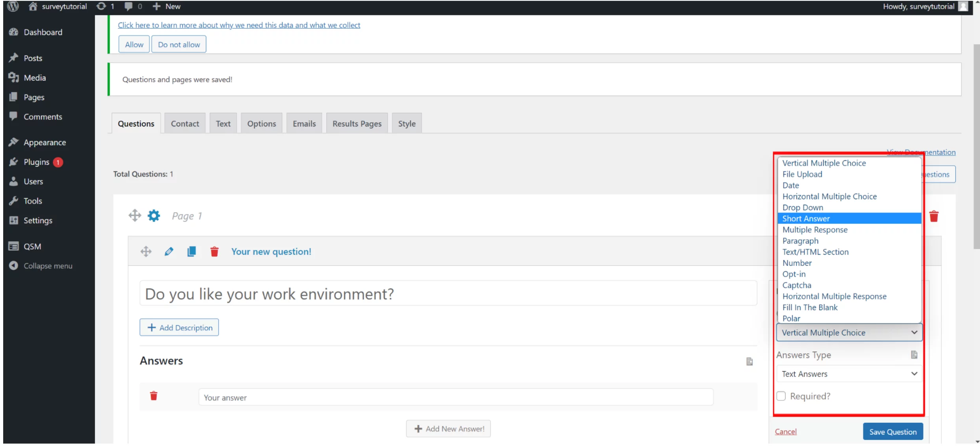The height and width of the screenshot is (446, 980).
Task: Open the surveytutorial site home icon
Action: (33, 6)
